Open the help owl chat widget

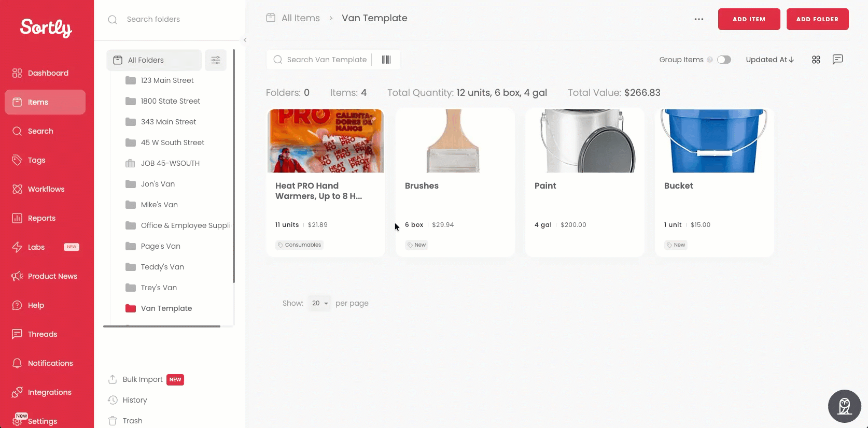(845, 406)
